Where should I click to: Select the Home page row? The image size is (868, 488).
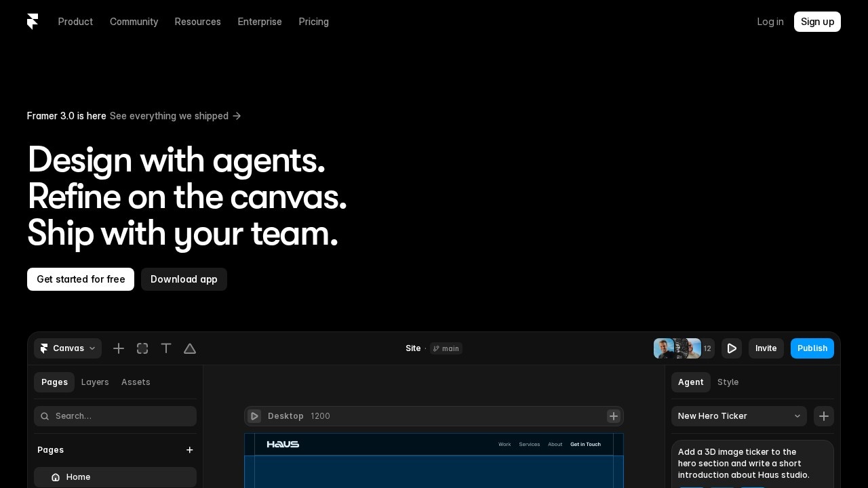115,477
